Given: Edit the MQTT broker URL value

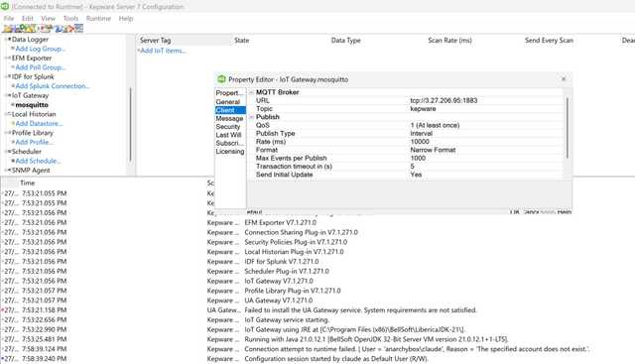Looking at the screenshot, I should point(485,100).
